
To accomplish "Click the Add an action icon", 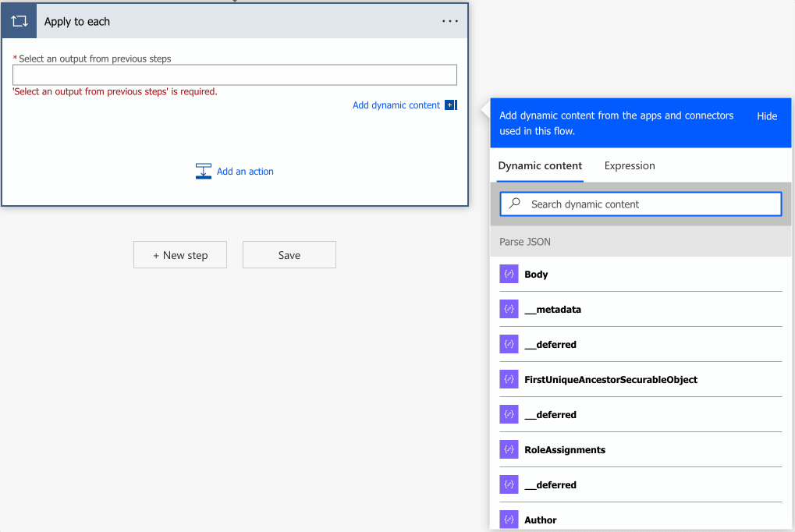I will point(204,172).
